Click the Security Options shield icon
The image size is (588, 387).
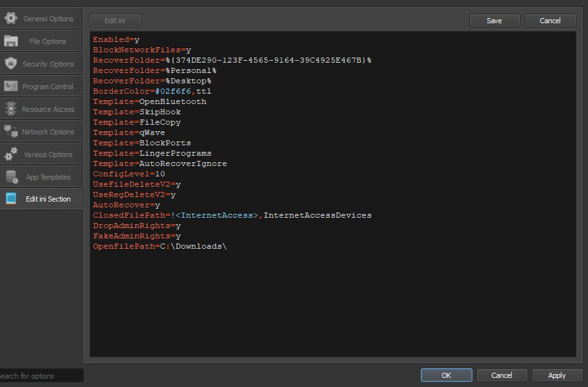(x=10, y=63)
